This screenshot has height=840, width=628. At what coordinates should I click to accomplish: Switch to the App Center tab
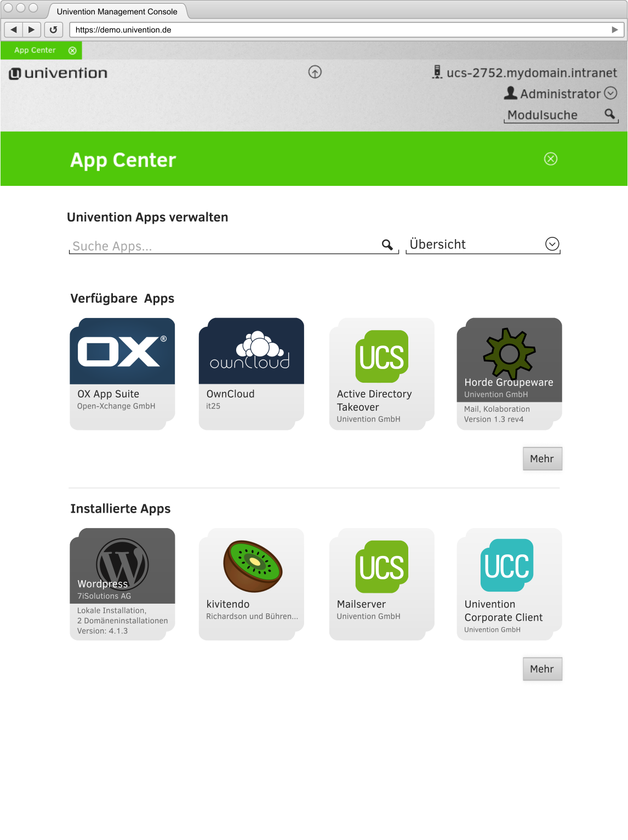(35, 50)
